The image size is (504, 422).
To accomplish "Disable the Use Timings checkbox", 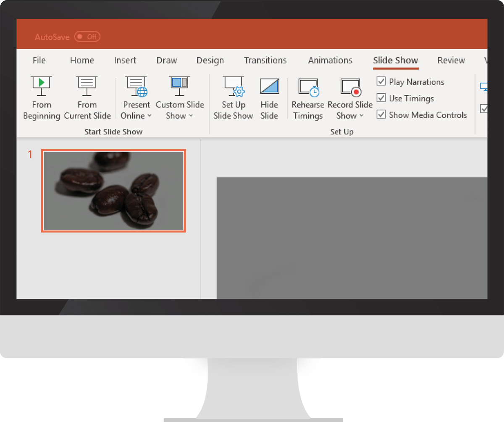I will pos(381,98).
